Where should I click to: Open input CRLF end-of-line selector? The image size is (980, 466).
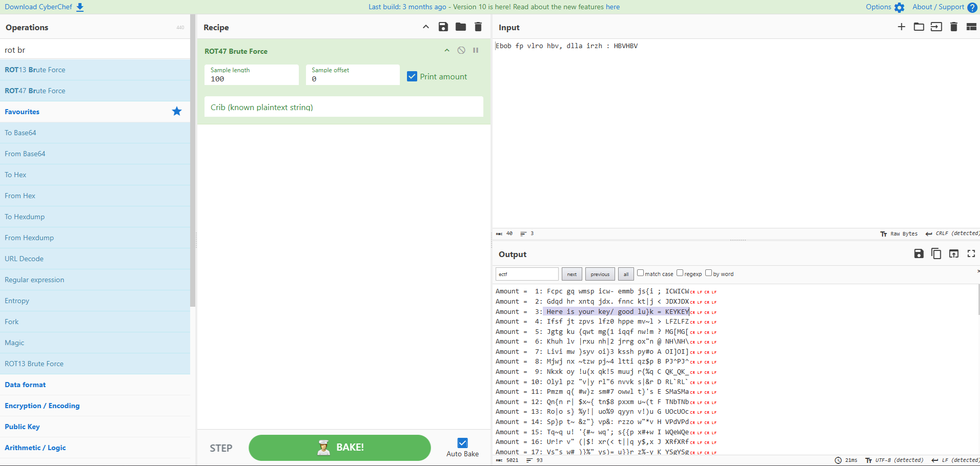click(952, 234)
